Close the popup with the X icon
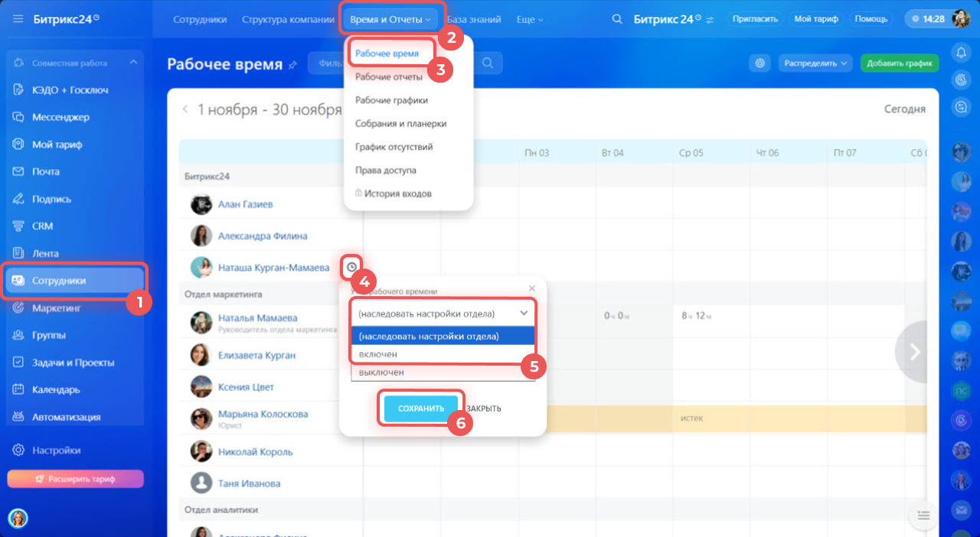 pyautogui.click(x=532, y=288)
